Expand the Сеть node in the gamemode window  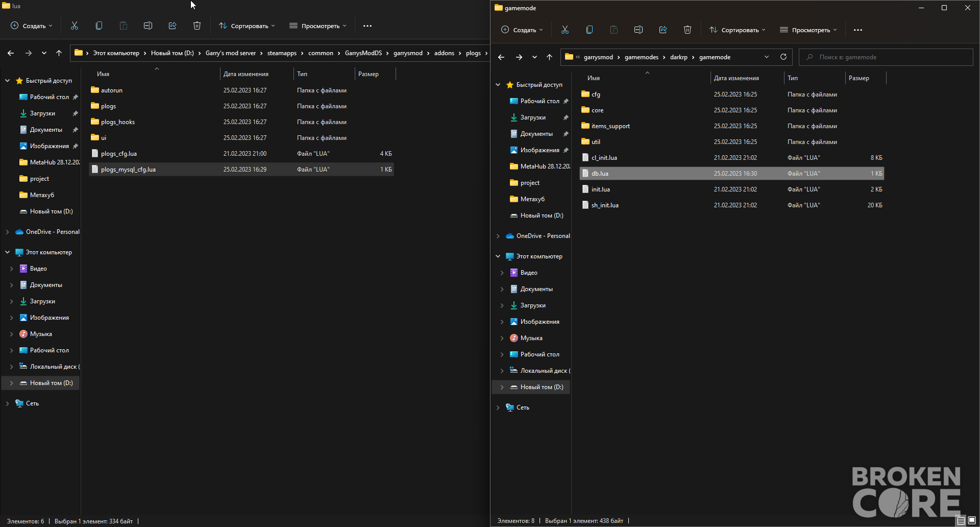click(498, 408)
